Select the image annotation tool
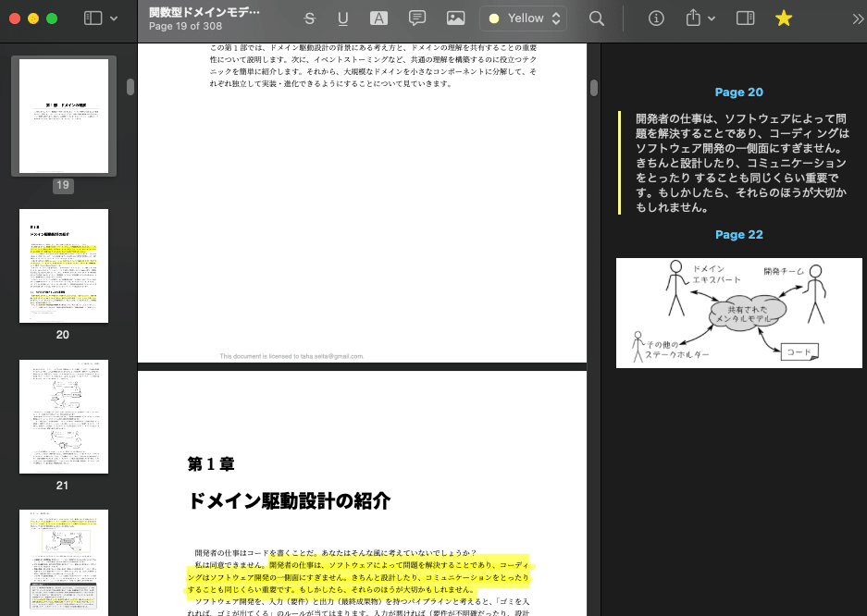This screenshot has width=867, height=616. 455,18
